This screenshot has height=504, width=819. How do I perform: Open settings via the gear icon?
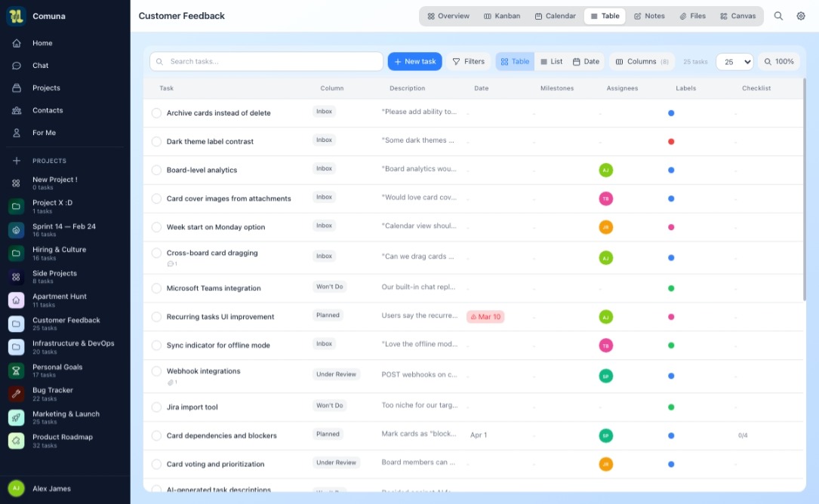(801, 16)
